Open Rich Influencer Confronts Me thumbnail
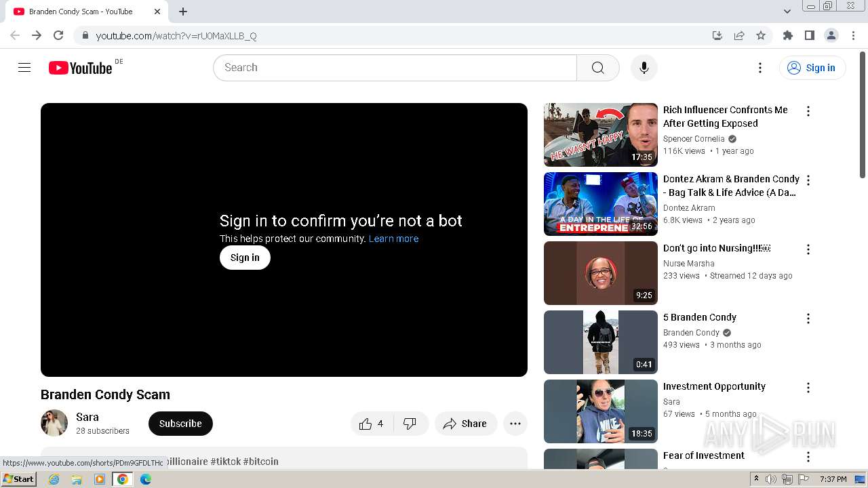 pyautogui.click(x=601, y=135)
